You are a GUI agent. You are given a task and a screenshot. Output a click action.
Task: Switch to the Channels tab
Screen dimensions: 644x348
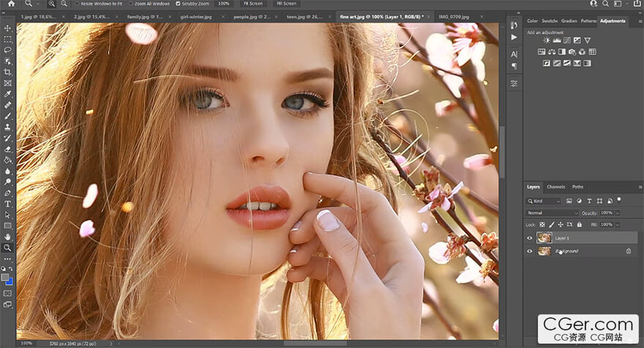click(555, 187)
